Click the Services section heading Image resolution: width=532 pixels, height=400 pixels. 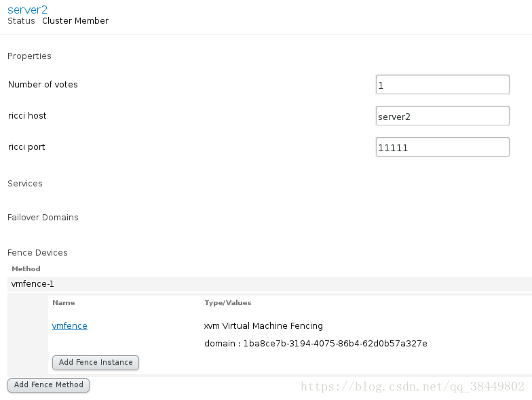25,183
